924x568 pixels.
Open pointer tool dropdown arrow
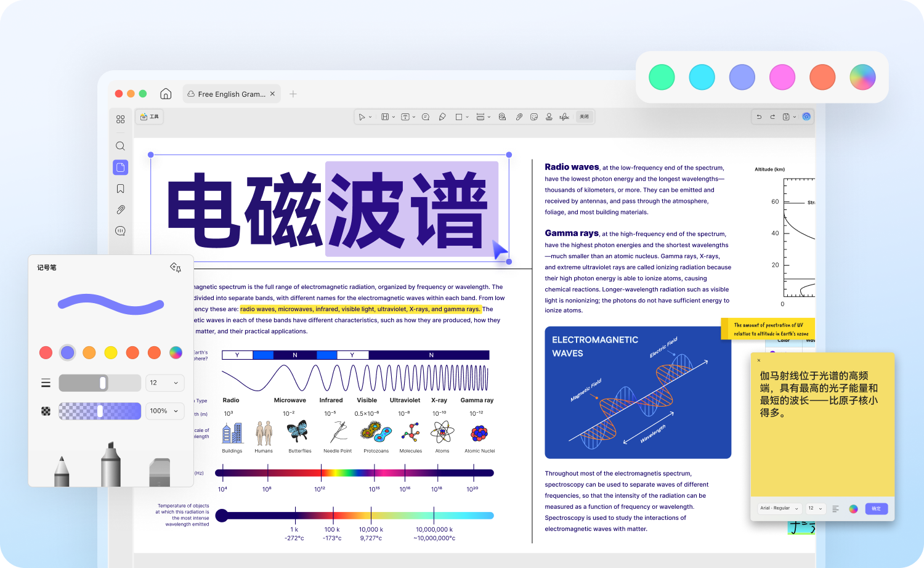(x=370, y=117)
